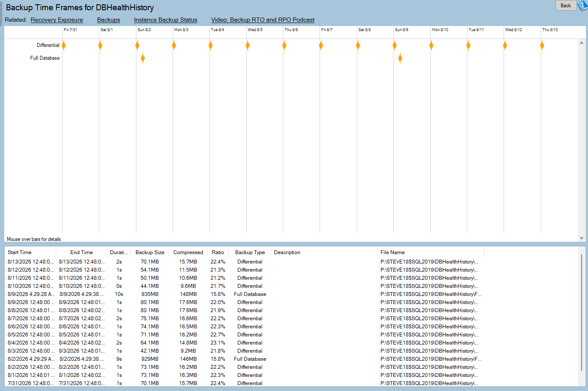Click the Back button
The image size is (588, 391).
pos(566,6)
